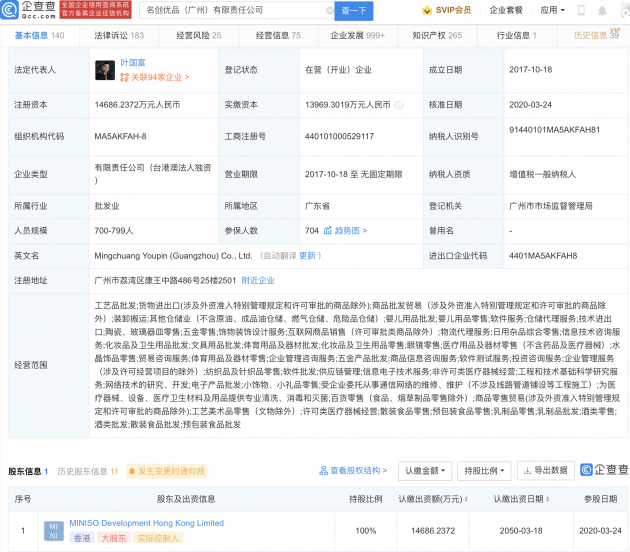Select 股东信息 section tab
Viewport: 630px width, 552px height.
pos(28,471)
